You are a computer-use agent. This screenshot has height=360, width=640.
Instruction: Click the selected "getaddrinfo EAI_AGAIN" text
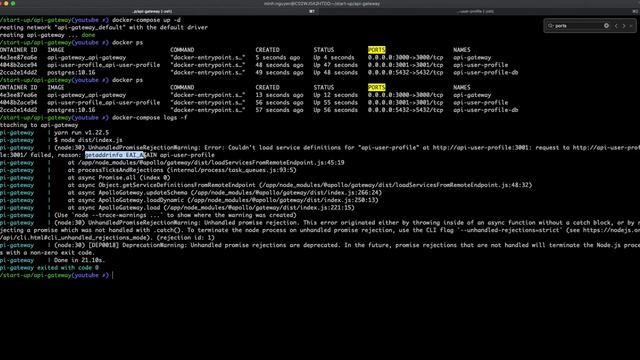pos(115,155)
